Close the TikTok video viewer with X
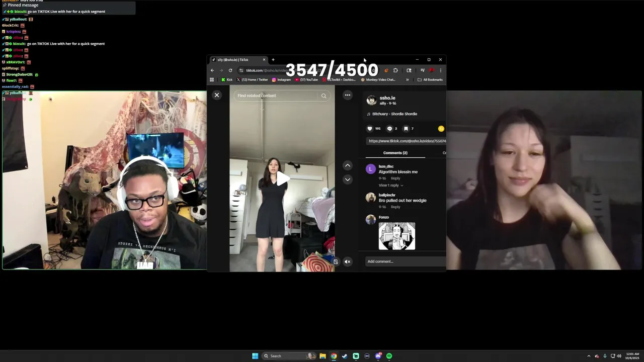 (x=217, y=95)
